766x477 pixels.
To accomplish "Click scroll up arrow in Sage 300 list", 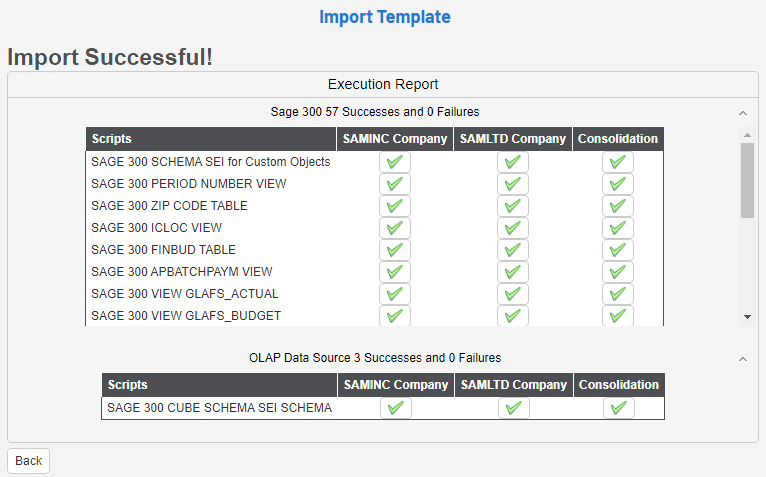I will coord(747,134).
